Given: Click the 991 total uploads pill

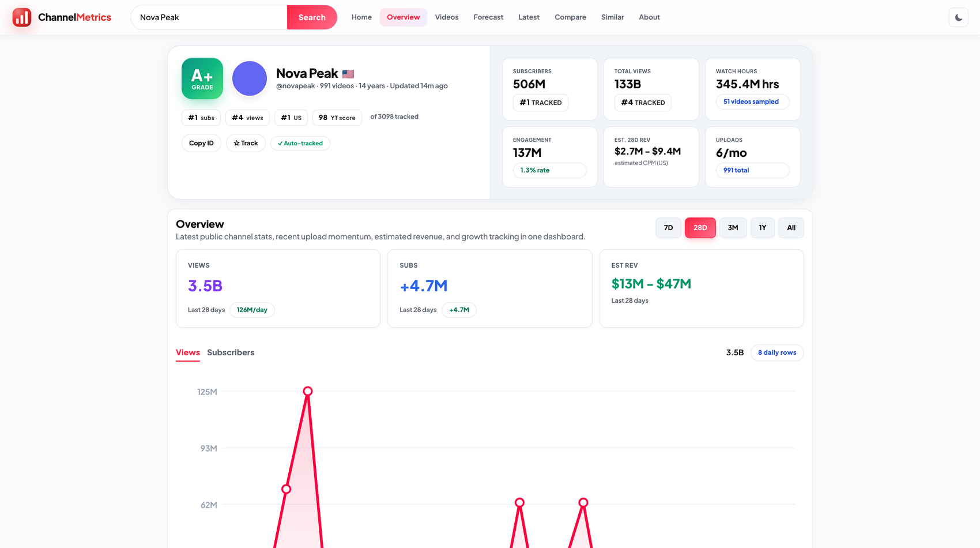Looking at the screenshot, I should pos(752,170).
